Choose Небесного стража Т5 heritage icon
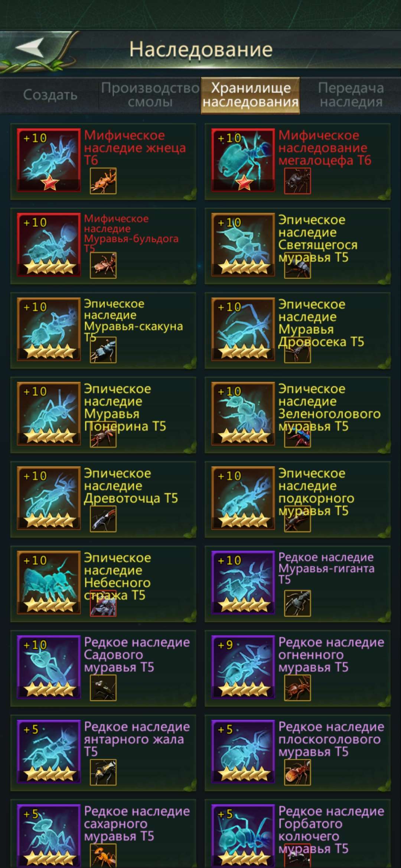 49,583
